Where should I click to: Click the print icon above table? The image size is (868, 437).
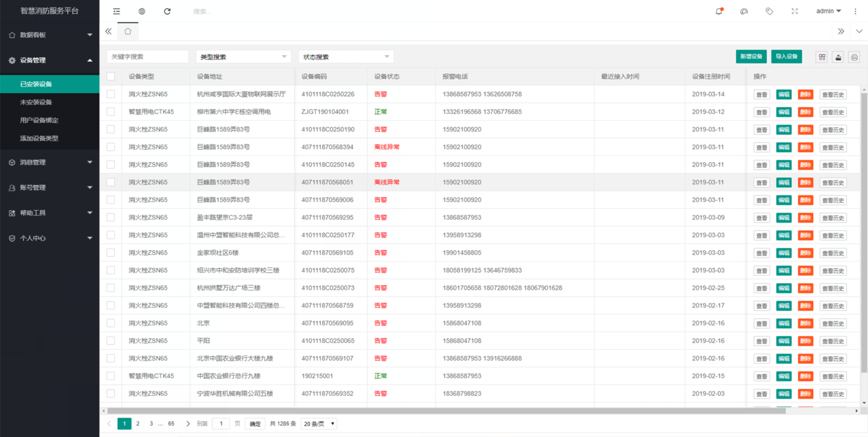[x=854, y=57]
